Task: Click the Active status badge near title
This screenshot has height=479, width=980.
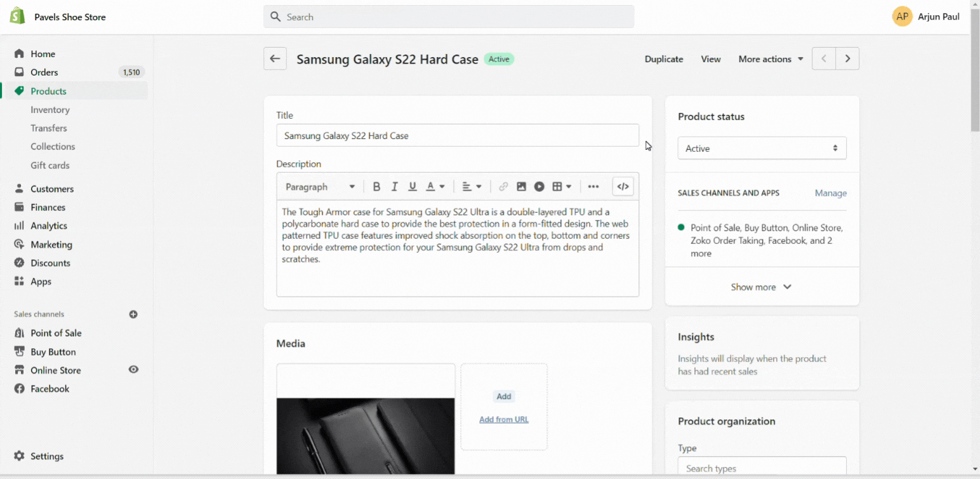Action: tap(499, 59)
